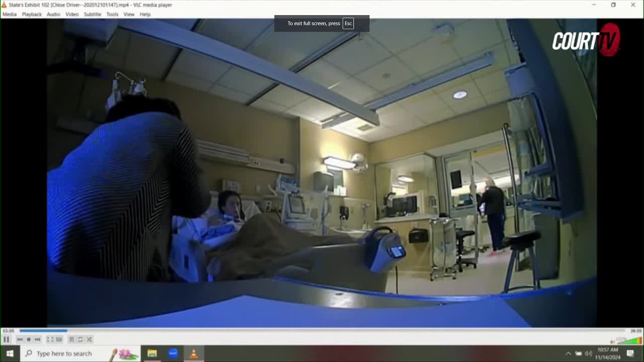
Task: Skip to the next media item
Action: 37,339
